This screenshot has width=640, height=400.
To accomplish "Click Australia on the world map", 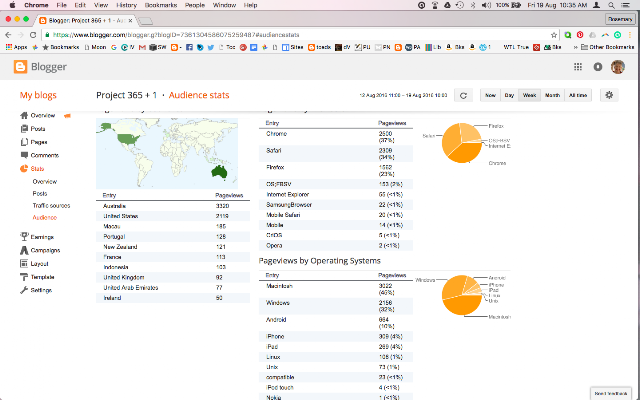I will coord(219,172).
